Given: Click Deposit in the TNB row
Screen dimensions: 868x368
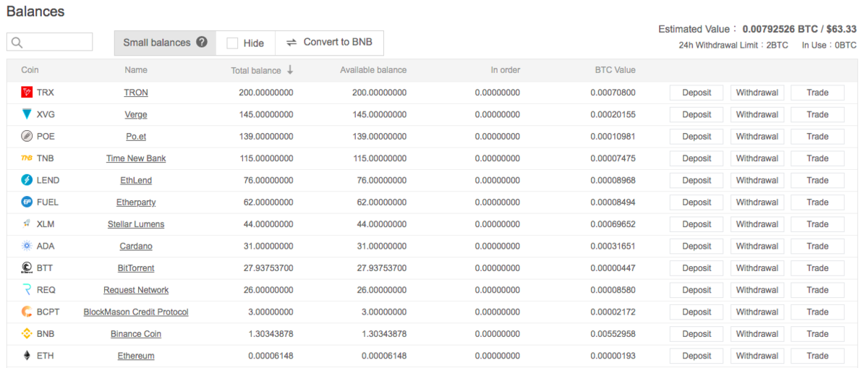Looking at the screenshot, I should [x=697, y=158].
